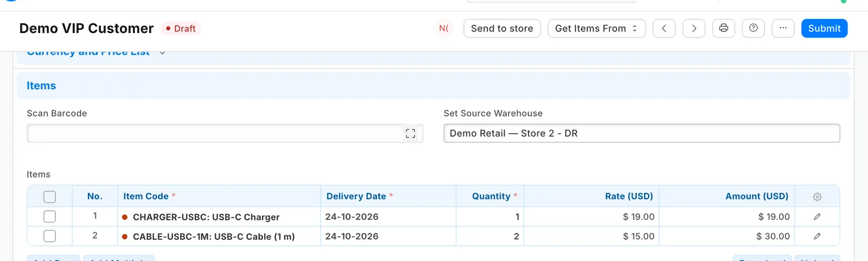This screenshot has height=261, width=868.
Task: Open the three-dots more options menu
Action: (783, 28)
